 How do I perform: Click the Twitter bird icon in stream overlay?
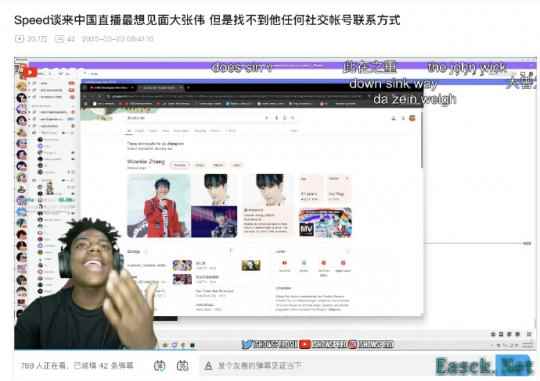247,344
